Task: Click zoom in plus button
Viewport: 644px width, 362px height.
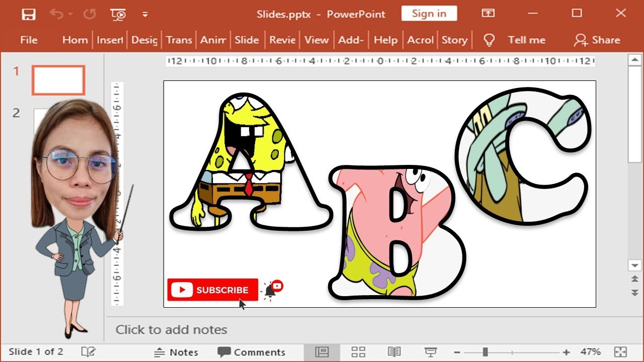Action: (x=567, y=352)
